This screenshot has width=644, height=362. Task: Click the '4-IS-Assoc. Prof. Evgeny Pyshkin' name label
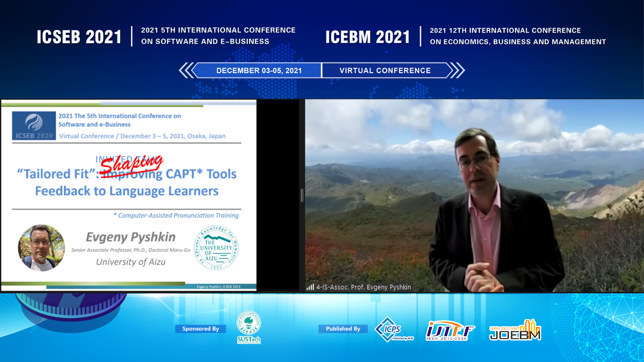[x=364, y=287]
